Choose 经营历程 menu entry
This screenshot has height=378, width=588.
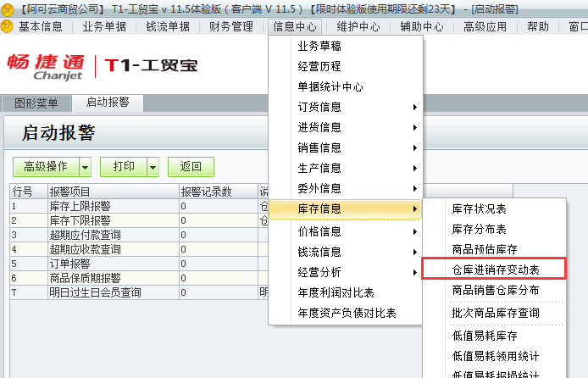pos(346,66)
